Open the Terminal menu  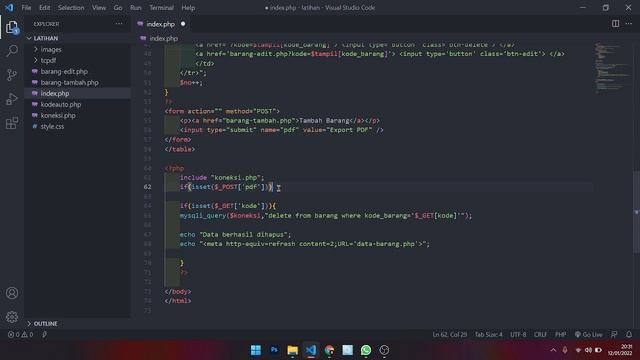click(x=161, y=7)
